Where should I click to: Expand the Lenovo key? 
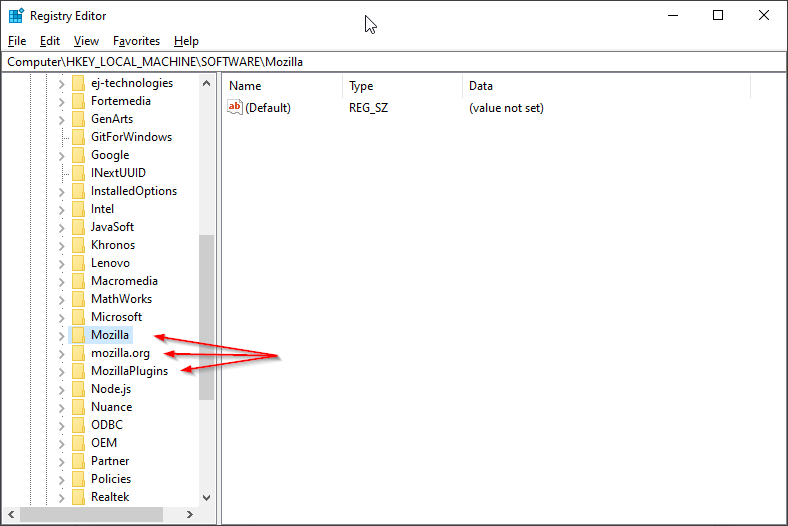click(x=61, y=264)
